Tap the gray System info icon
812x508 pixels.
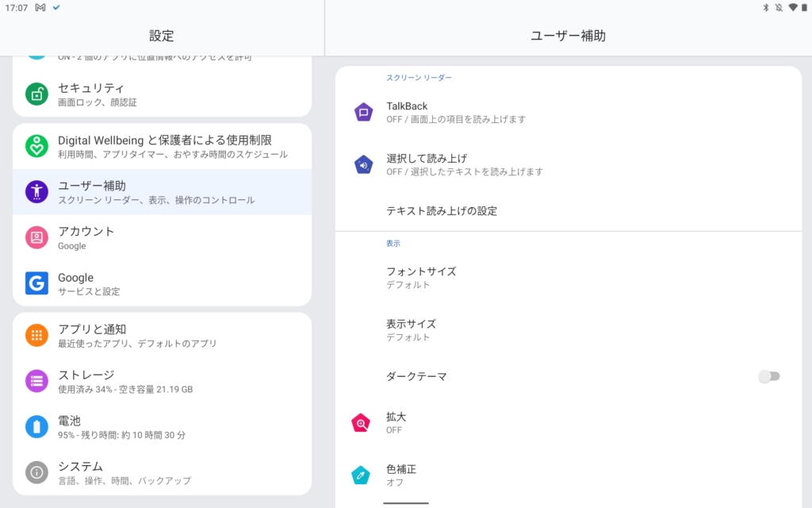pos(36,472)
